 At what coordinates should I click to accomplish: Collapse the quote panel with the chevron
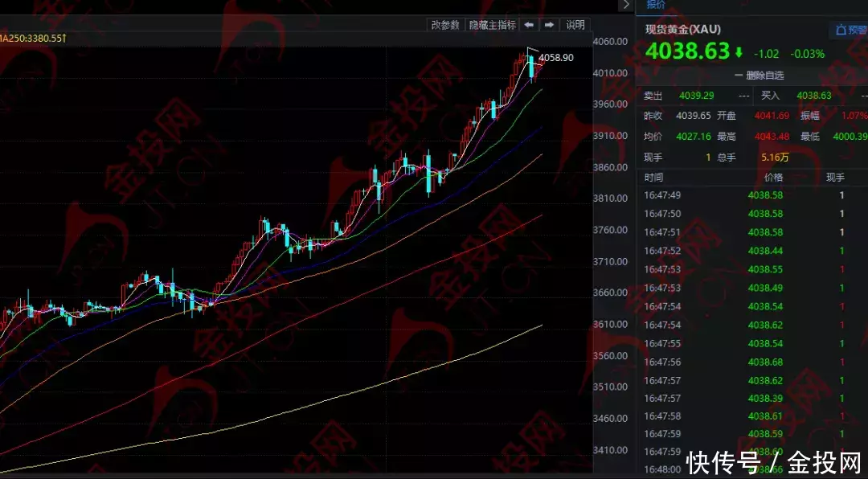(624, 6)
